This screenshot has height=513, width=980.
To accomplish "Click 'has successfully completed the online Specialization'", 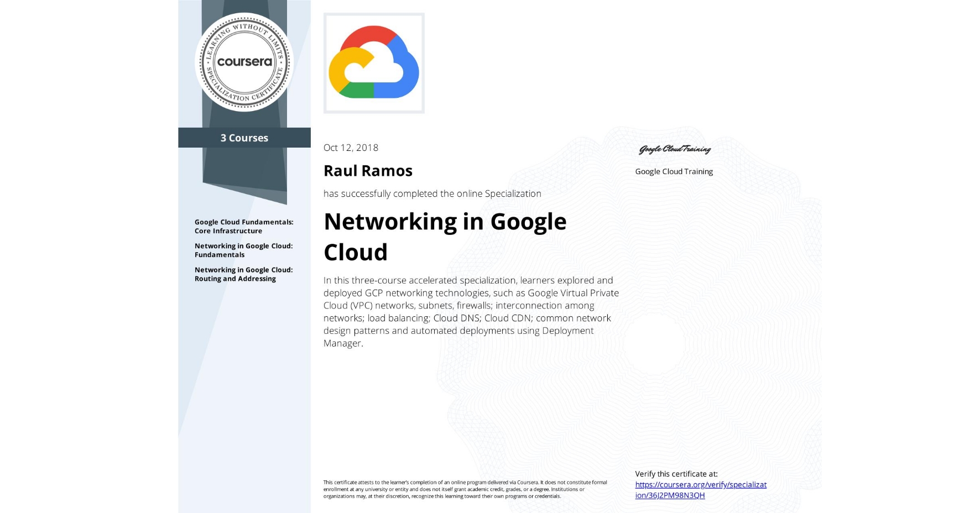I will 432,193.
